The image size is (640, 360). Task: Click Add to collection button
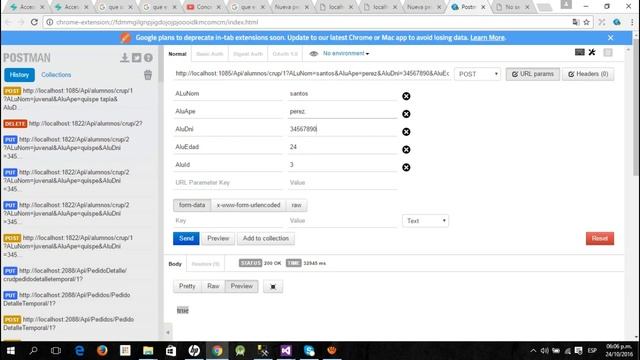266,238
